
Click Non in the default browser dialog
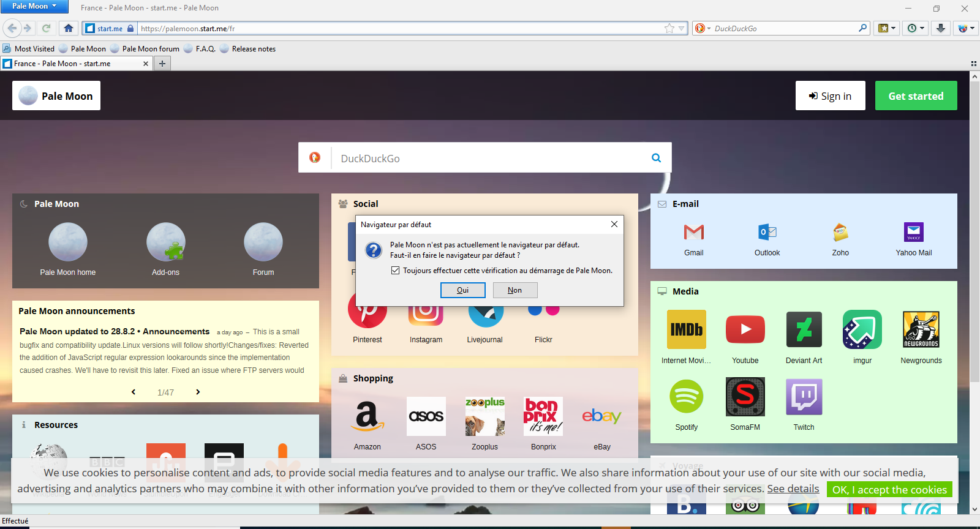[514, 290]
